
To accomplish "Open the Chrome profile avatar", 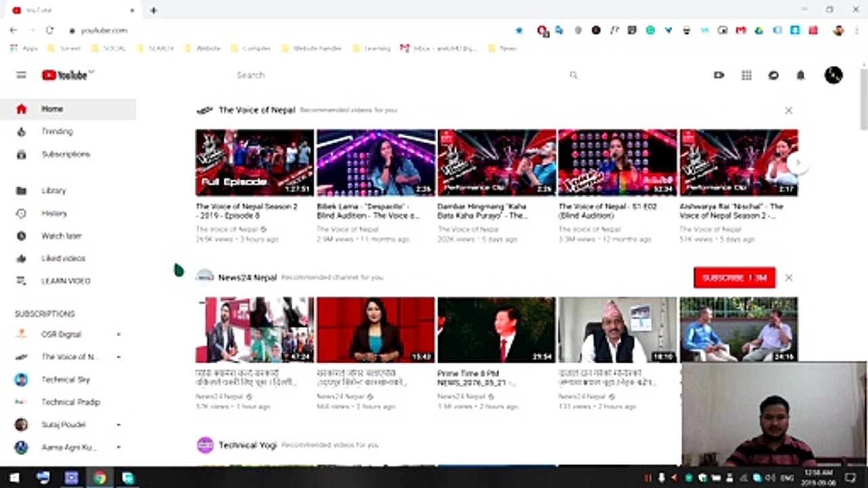I will (839, 30).
